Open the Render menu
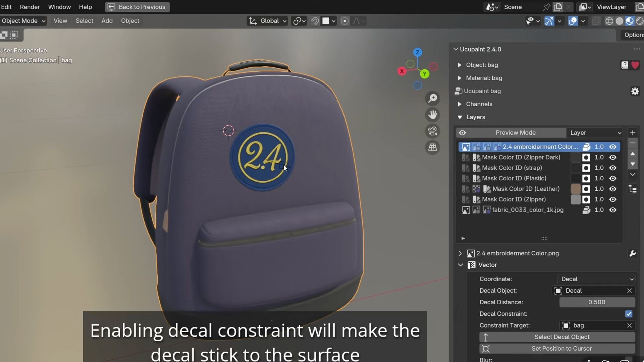644x362 pixels. tap(30, 7)
